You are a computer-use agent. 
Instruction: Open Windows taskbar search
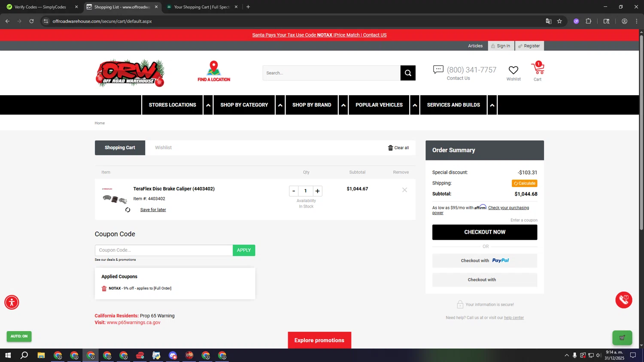[24, 355]
